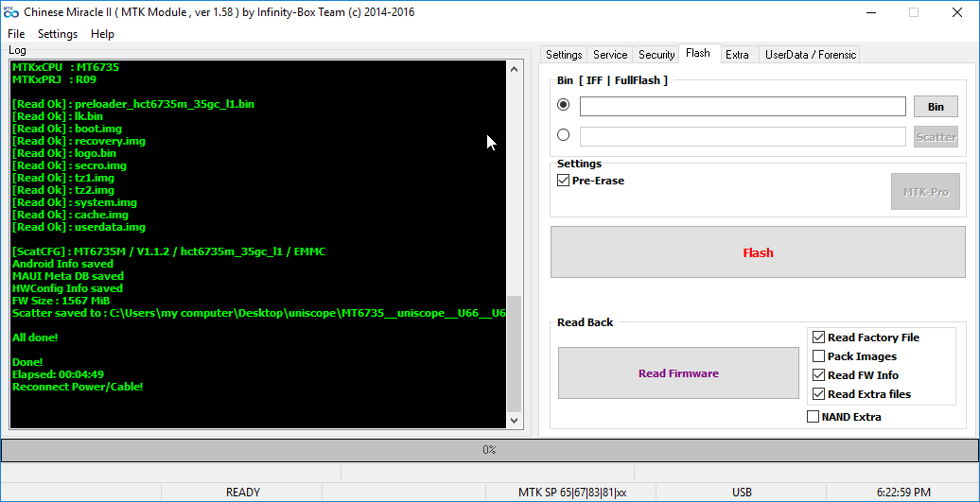Image resolution: width=980 pixels, height=502 pixels.
Task: Click the '[Read Ok] : userdata.img' log line
Action: 79,227
